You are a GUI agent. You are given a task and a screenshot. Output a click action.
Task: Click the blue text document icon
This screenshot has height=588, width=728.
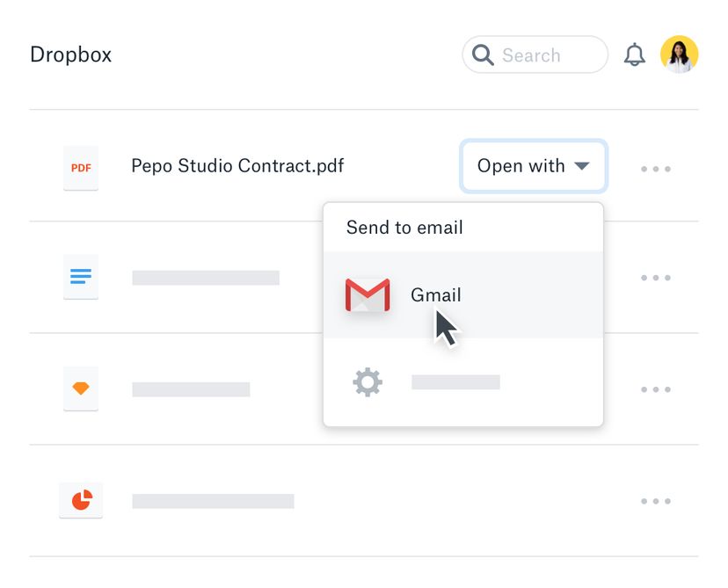(80, 277)
